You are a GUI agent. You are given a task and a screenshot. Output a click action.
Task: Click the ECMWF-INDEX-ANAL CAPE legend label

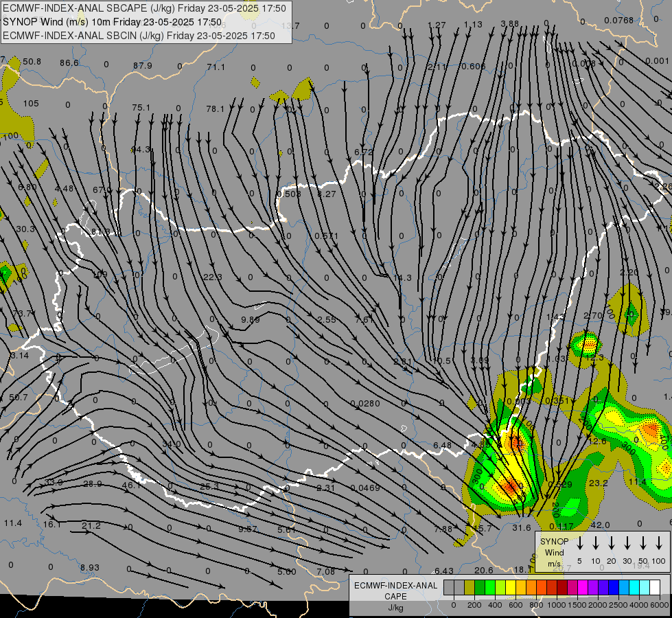395,591
